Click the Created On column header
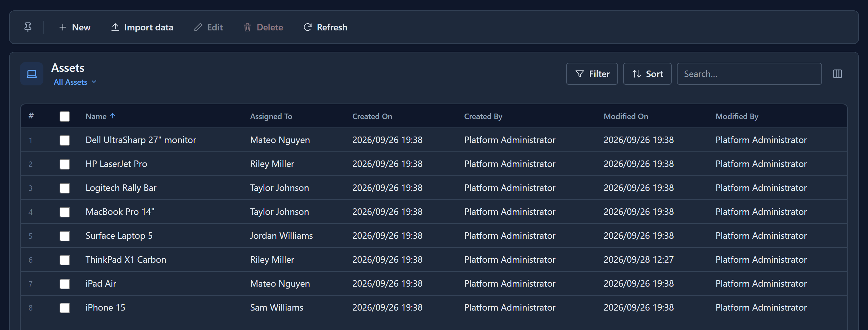 [x=372, y=116]
